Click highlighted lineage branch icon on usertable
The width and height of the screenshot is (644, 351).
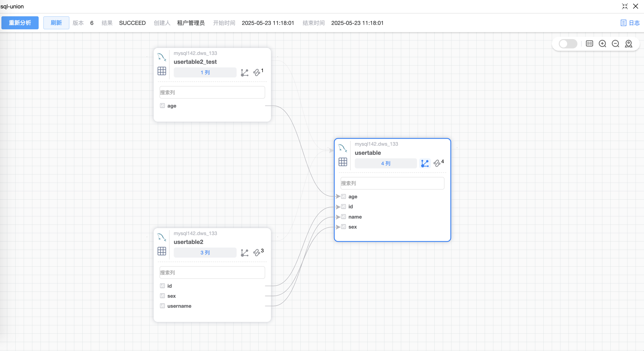(424, 163)
